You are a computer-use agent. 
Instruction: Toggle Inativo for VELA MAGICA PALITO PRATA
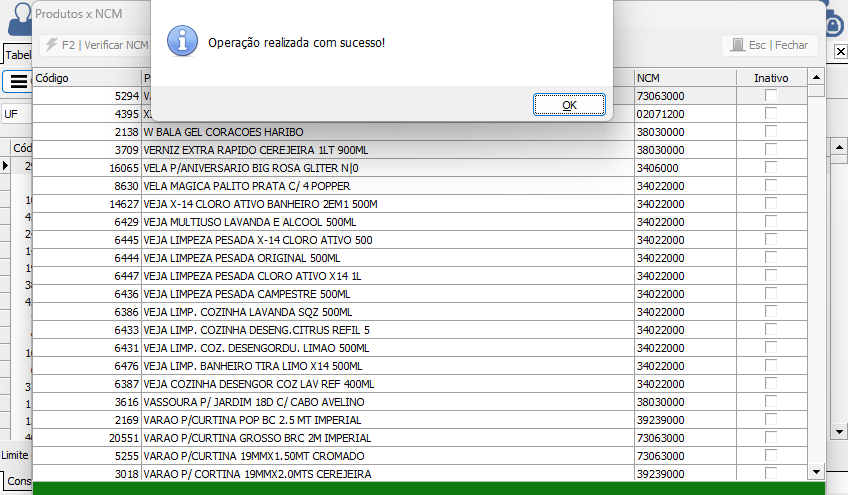771,186
